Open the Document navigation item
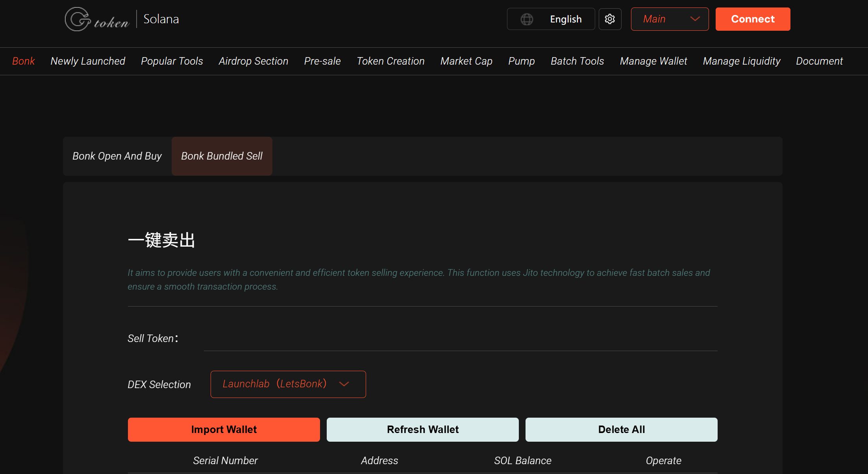Viewport: 868px width, 474px height. [819, 61]
